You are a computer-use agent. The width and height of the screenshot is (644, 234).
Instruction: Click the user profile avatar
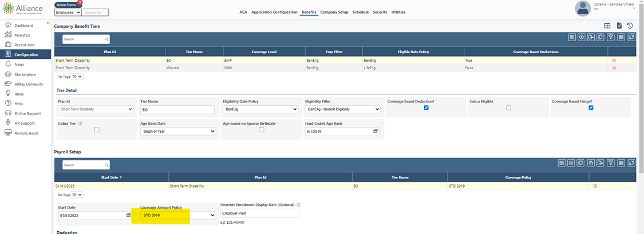[582, 9]
